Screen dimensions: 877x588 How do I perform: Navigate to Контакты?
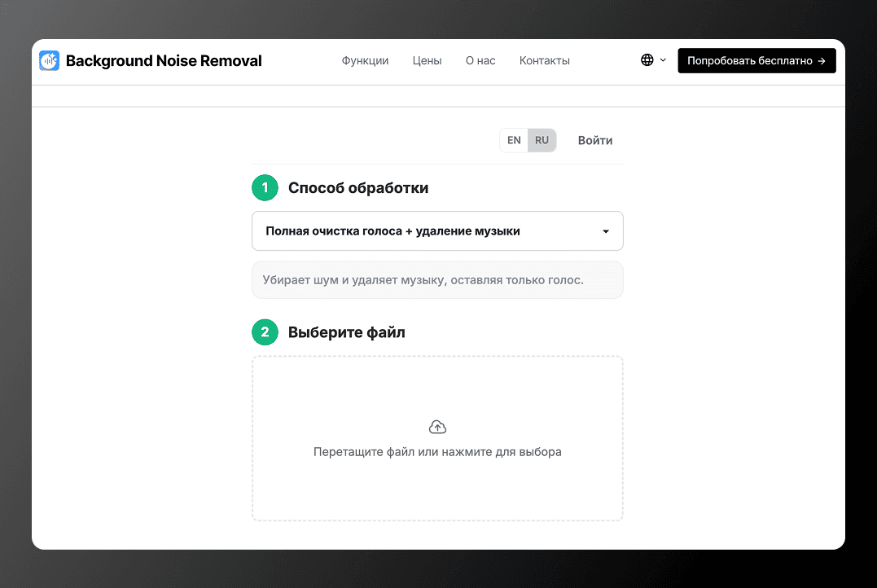[x=545, y=60]
